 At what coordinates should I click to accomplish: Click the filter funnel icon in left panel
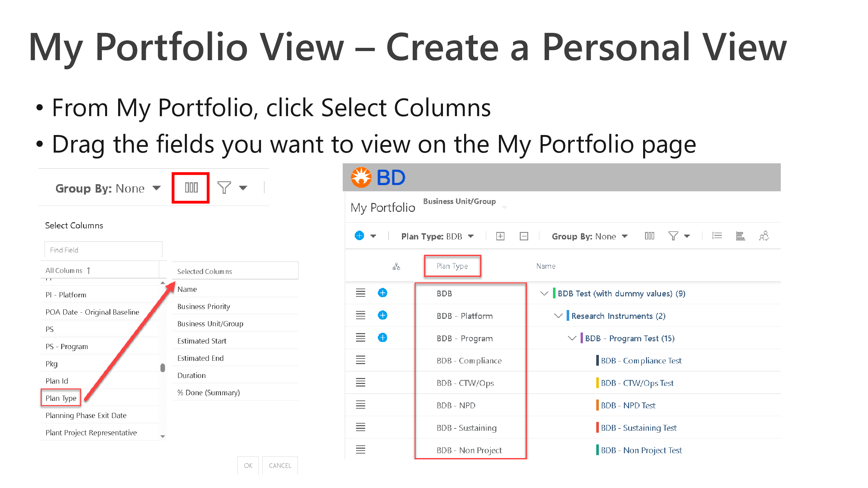[224, 188]
